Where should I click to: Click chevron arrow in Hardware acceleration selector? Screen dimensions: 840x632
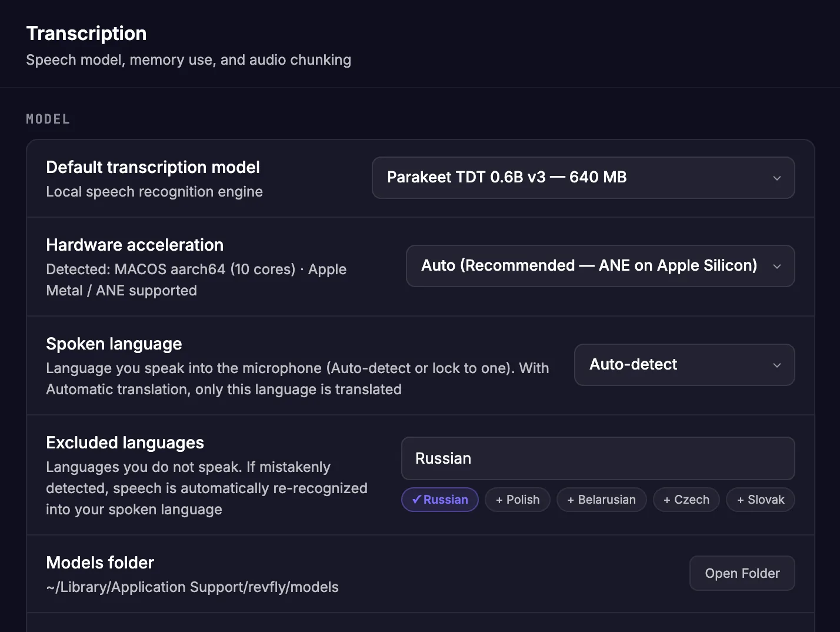(x=776, y=267)
